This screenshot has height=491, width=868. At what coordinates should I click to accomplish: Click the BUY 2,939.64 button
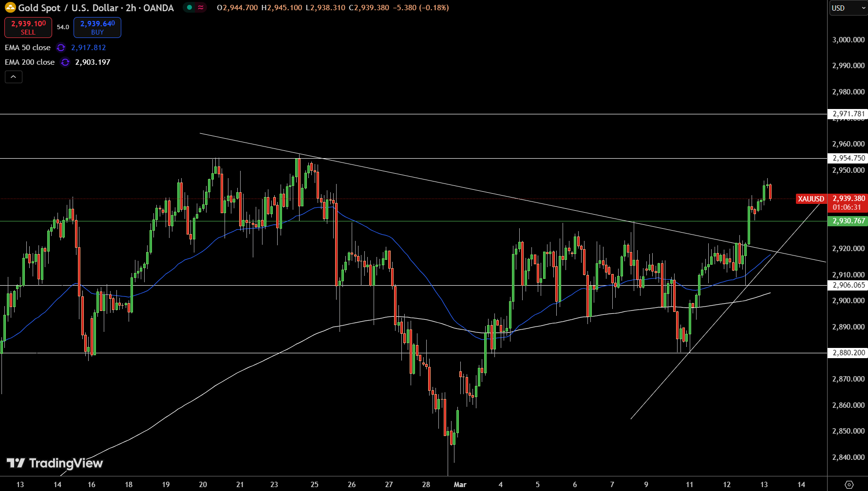click(97, 27)
